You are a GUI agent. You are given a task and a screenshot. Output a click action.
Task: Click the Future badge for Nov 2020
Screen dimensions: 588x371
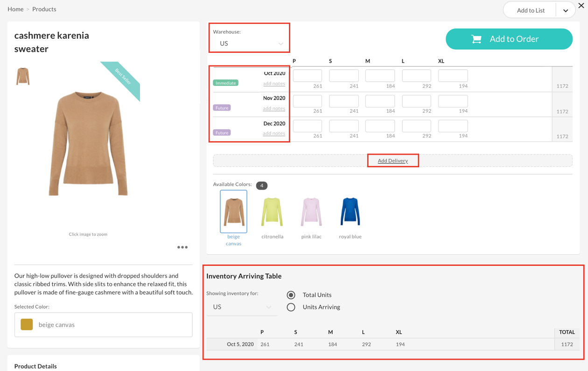coord(222,107)
